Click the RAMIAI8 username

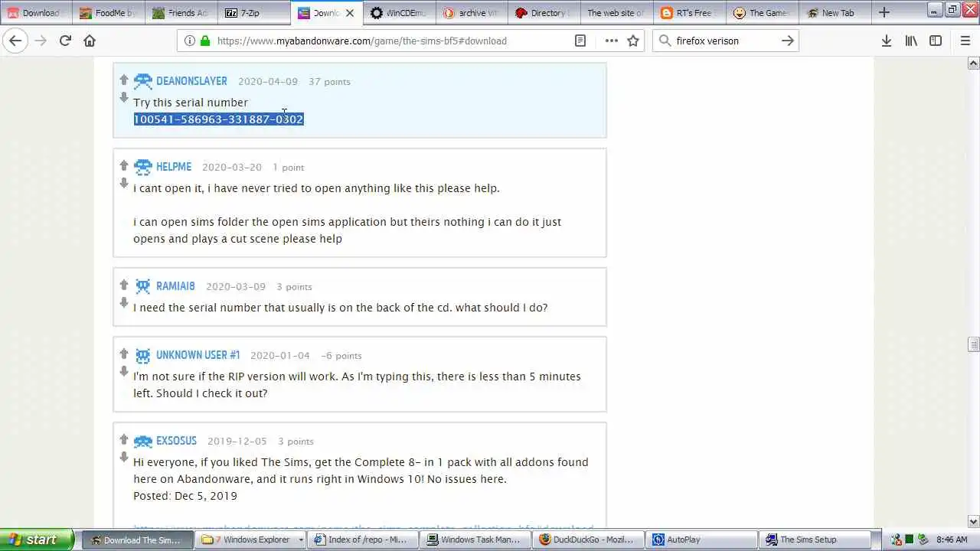coord(175,286)
